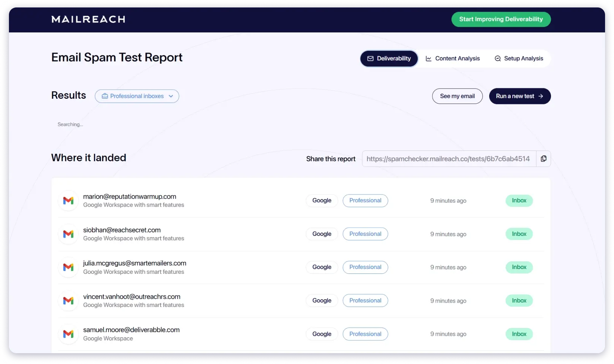The width and height of the screenshot is (614, 364).
Task: Click Professional tag in samuel.moore row
Action: (365, 334)
